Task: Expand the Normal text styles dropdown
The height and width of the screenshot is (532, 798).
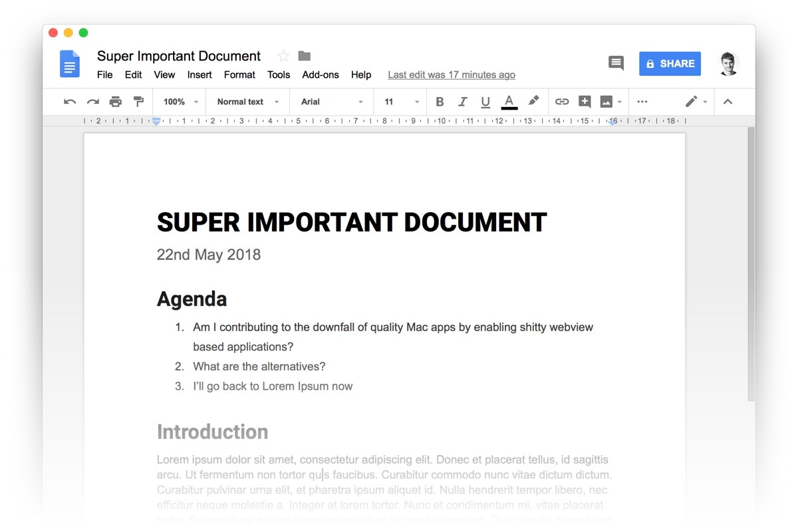Action: point(247,101)
